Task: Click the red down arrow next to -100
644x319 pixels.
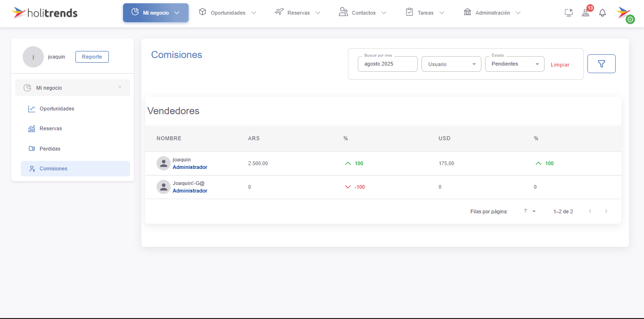Action: pos(347,187)
